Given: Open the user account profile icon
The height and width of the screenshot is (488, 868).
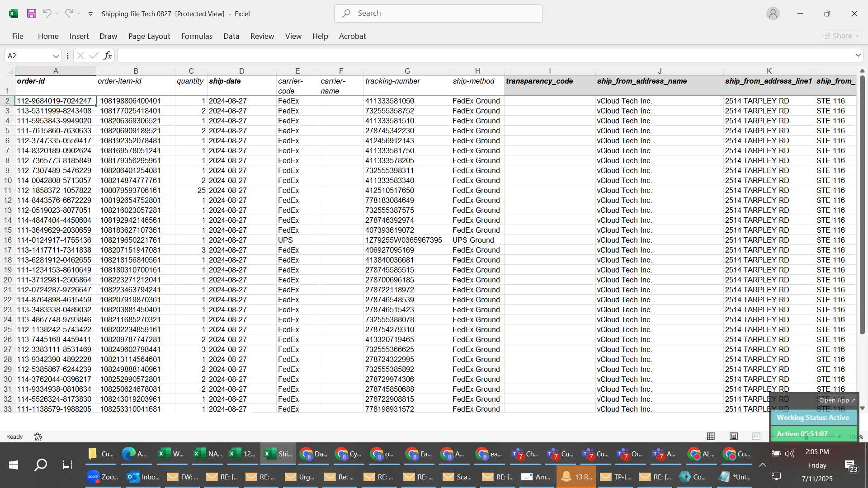Looking at the screenshot, I should tap(773, 14).
